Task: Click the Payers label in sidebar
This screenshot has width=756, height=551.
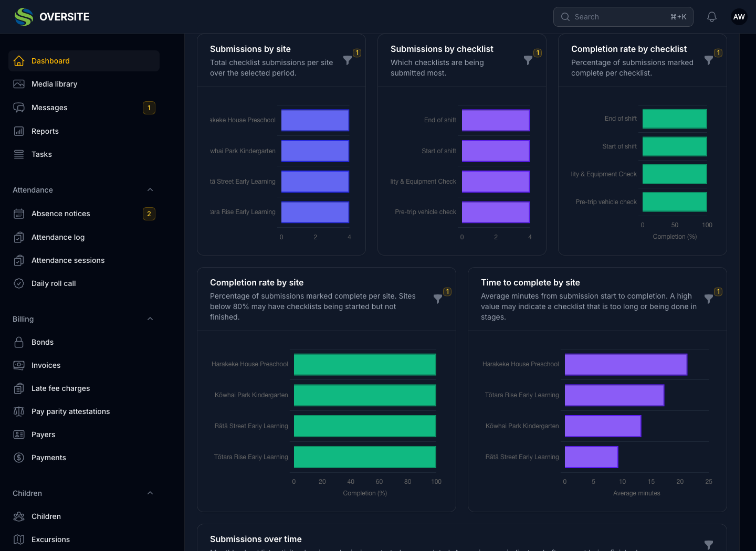Action: pyautogui.click(x=43, y=435)
